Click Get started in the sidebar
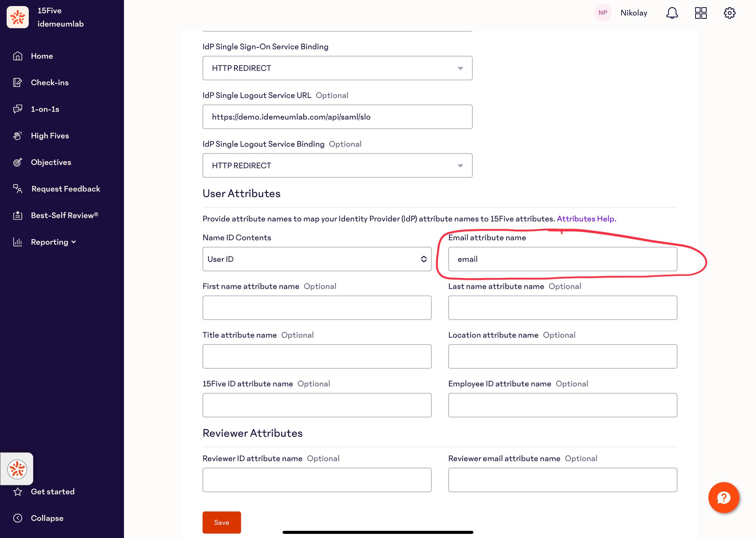 (x=53, y=491)
